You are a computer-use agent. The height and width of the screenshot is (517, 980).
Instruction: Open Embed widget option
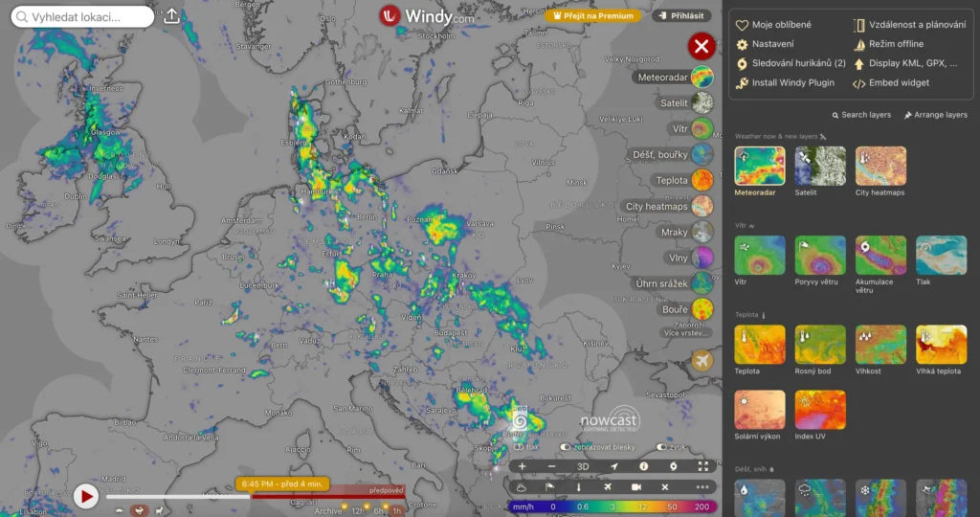891,82
